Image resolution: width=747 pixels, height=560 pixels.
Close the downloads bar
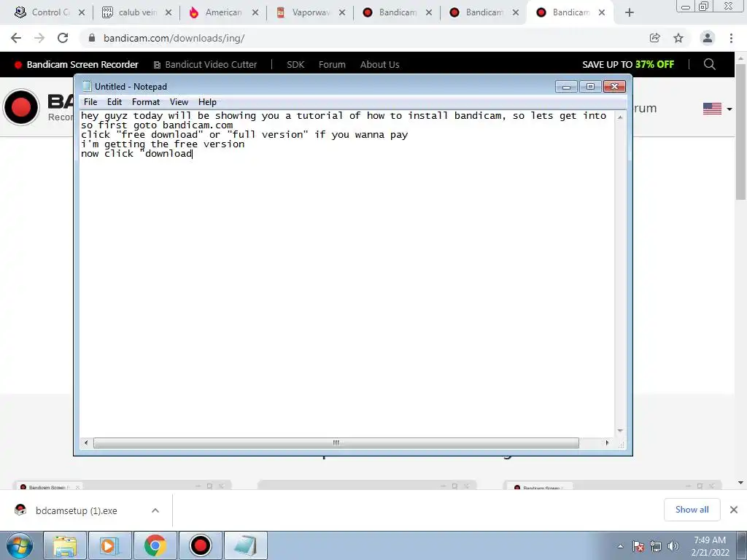[734, 510]
